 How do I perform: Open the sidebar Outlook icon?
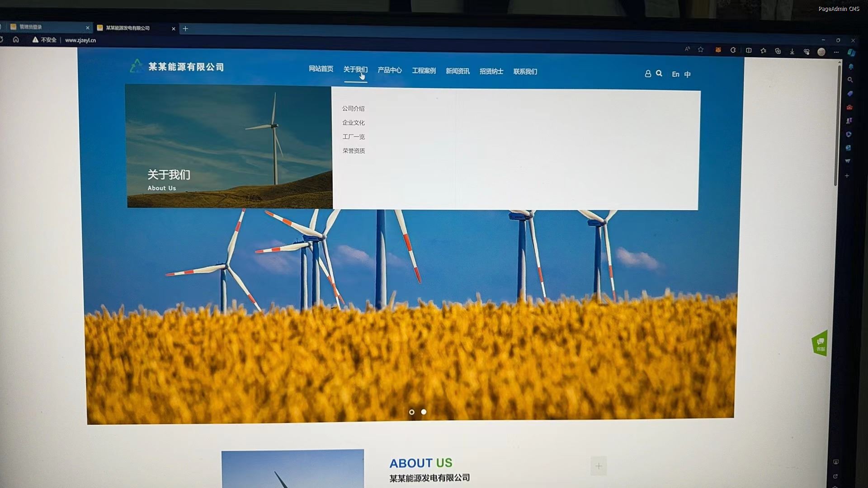pyautogui.click(x=848, y=148)
